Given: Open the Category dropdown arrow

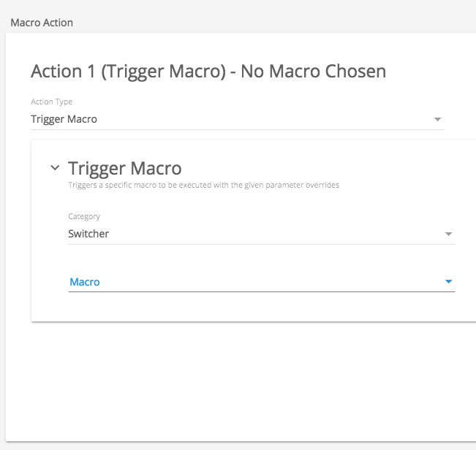Looking at the screenshot, I should (448, 234).
